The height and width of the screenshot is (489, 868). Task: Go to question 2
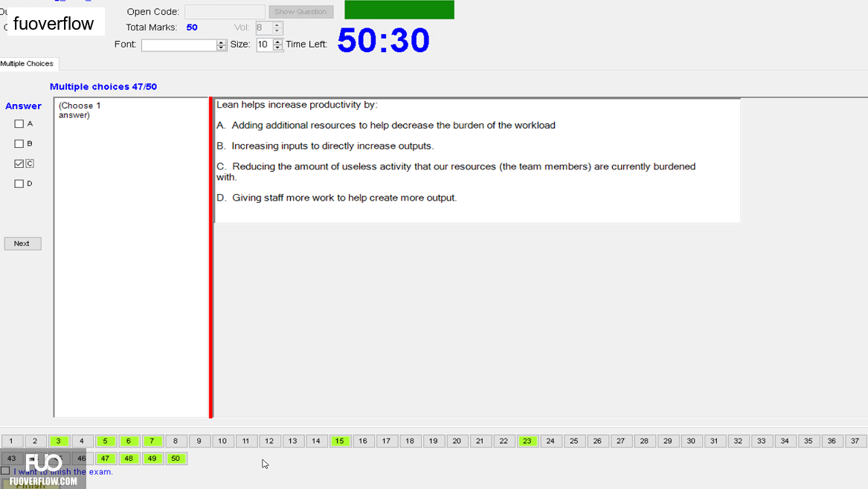point(35,441)
